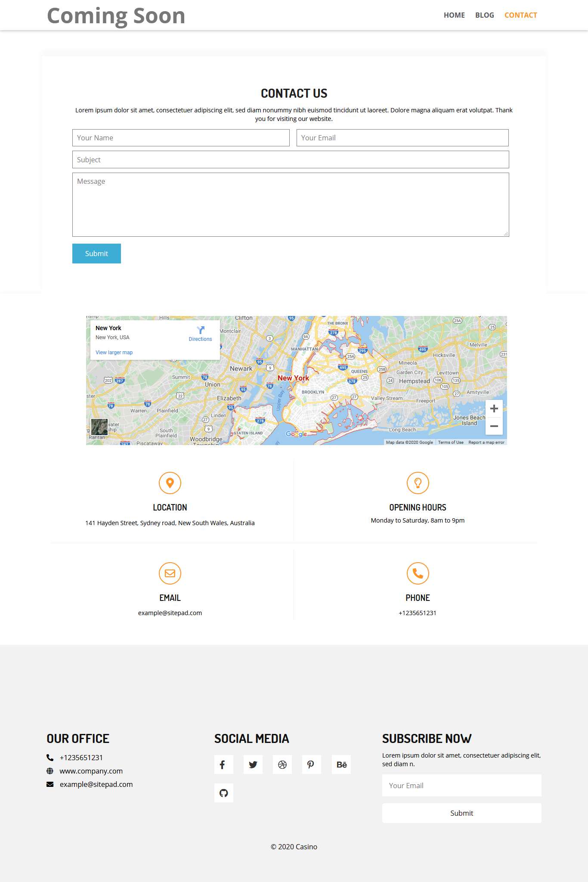Open the View larger map link
Screen dimensions: 588x882
coord(114,353)
